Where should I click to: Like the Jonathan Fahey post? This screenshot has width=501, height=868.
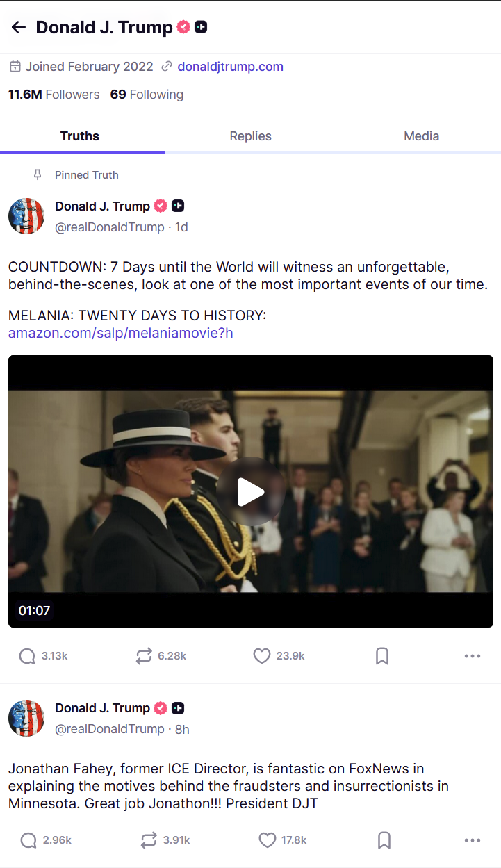[268, 840]
